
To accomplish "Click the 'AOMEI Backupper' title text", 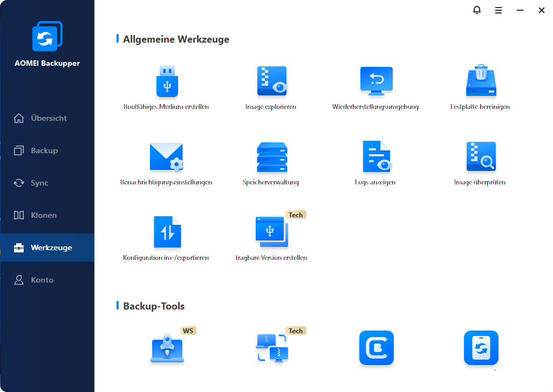I will point(47,64).
